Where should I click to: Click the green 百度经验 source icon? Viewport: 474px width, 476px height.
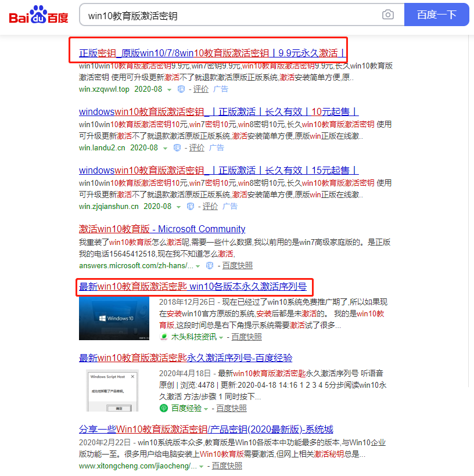[164, 408]
